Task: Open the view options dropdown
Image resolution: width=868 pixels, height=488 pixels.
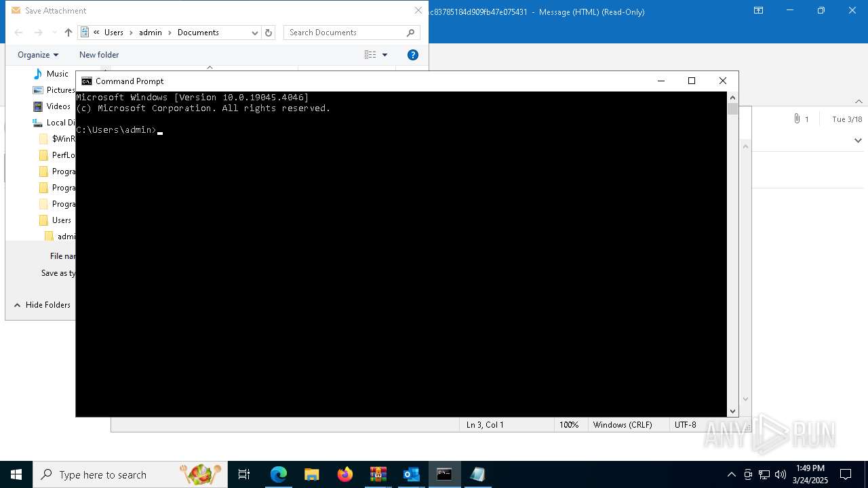Action: pos(384,55)
